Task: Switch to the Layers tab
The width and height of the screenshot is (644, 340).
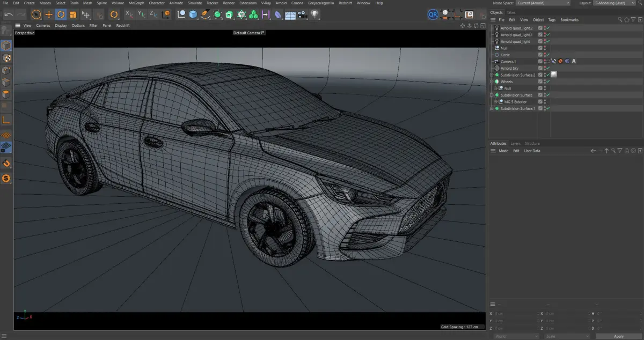Action: [515, 143]
